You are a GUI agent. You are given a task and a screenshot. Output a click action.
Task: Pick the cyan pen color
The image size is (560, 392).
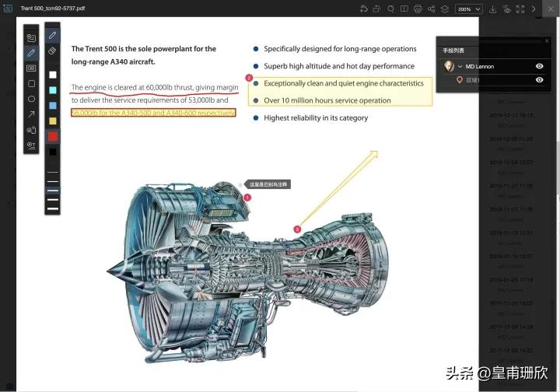pyautogui.click(x=53, y=90)
